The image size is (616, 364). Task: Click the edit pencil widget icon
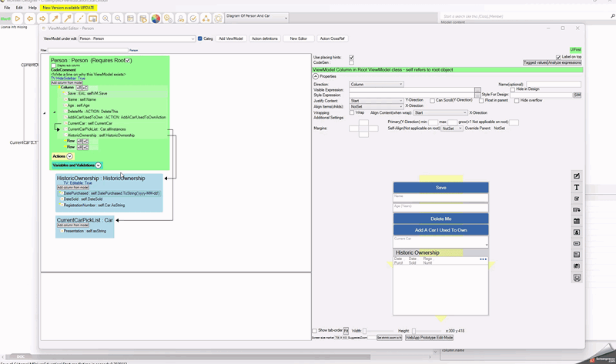coord(577,176)
